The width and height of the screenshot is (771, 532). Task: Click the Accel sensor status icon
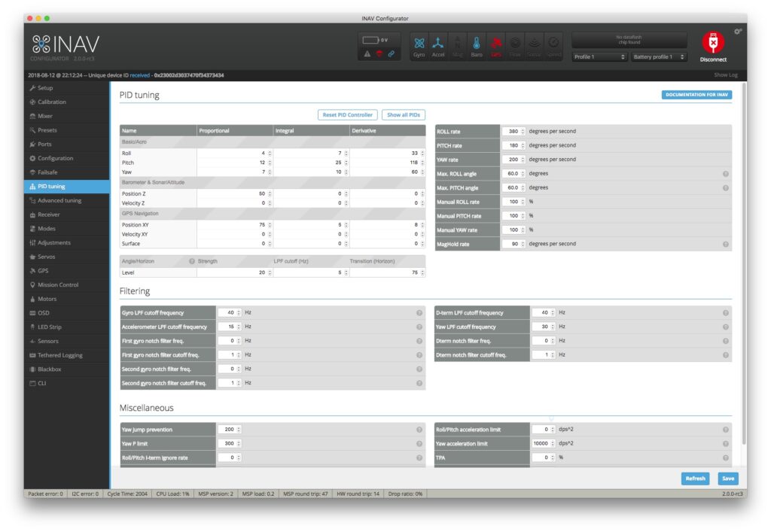438,45
